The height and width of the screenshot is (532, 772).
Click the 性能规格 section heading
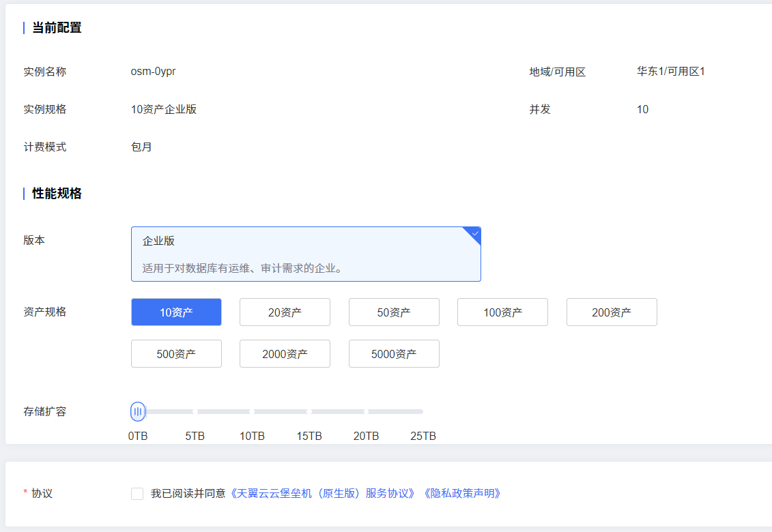tap(57, 194)
